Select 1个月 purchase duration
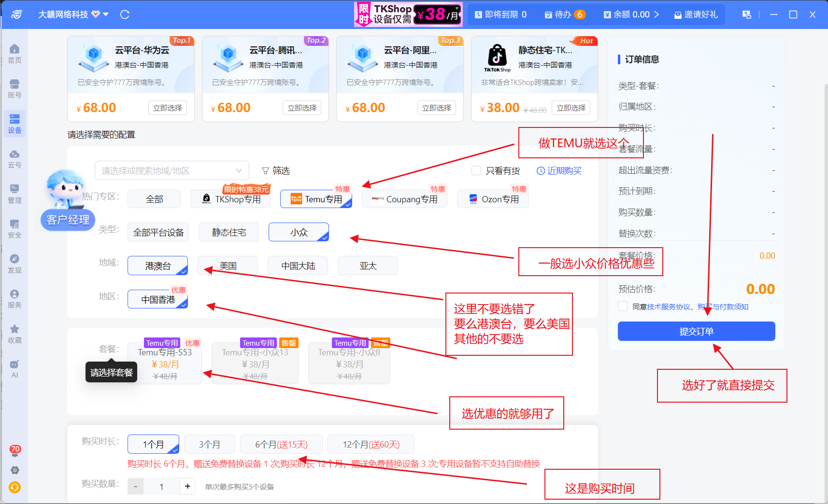 (153, 444)
